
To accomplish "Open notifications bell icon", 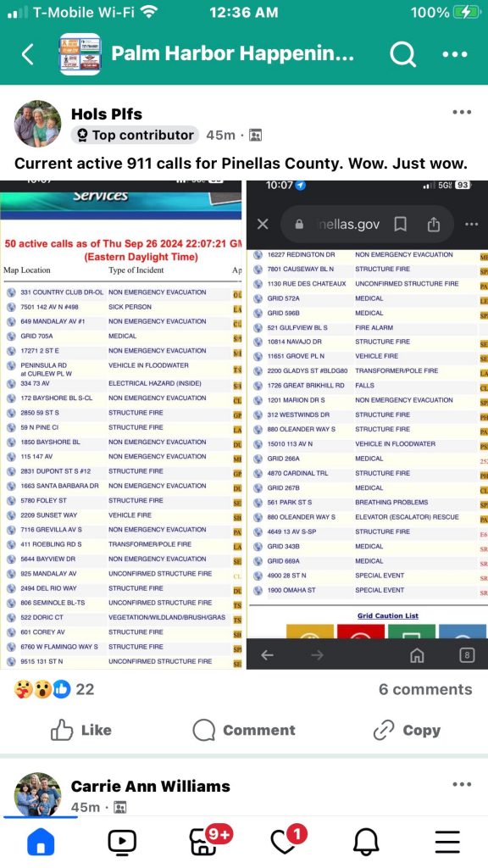I will coord(366,842).
